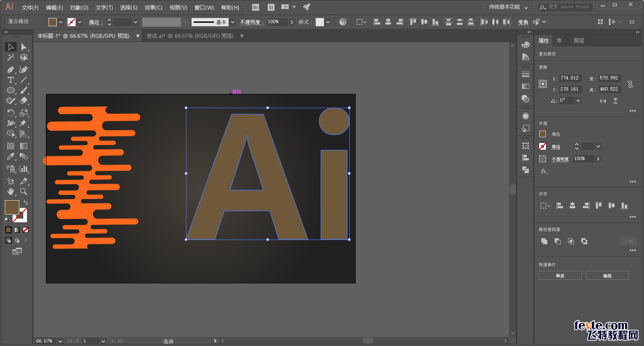Select the Ellipse tool
The height and width of the screenshot is (346, 644).
(x=11, y=90)
